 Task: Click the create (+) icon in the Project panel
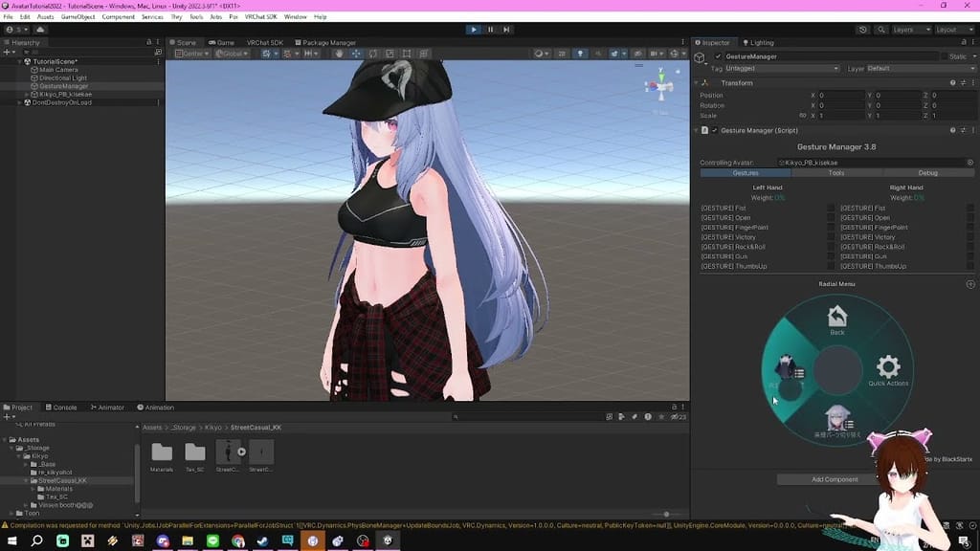[x=8, y=418]
